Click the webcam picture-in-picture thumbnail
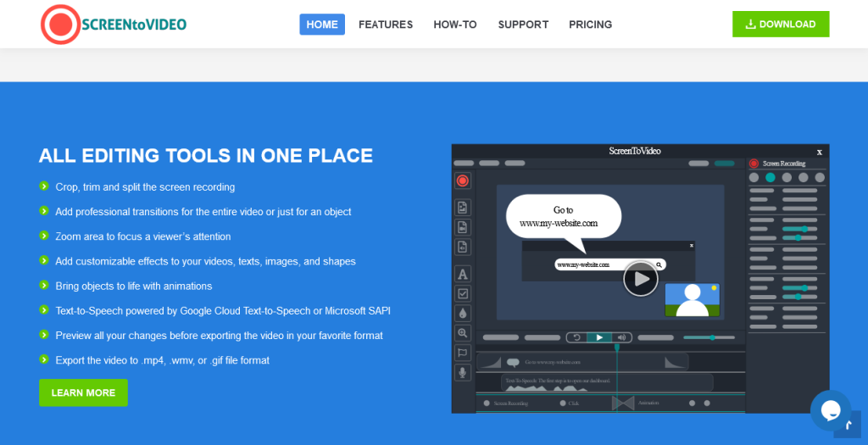Image resolution: width=868 pixels, height=445 pixels. click(x=692, y=300)
